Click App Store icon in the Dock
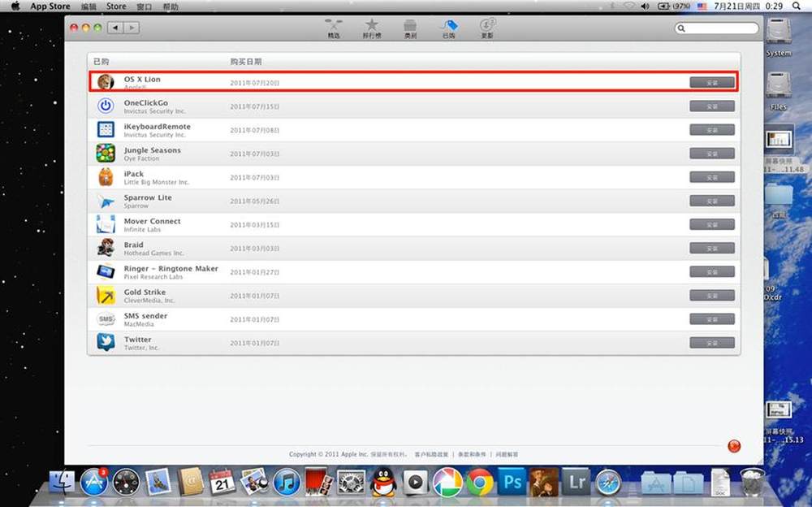This screenshot has height=507, width=812. [93, 481]
